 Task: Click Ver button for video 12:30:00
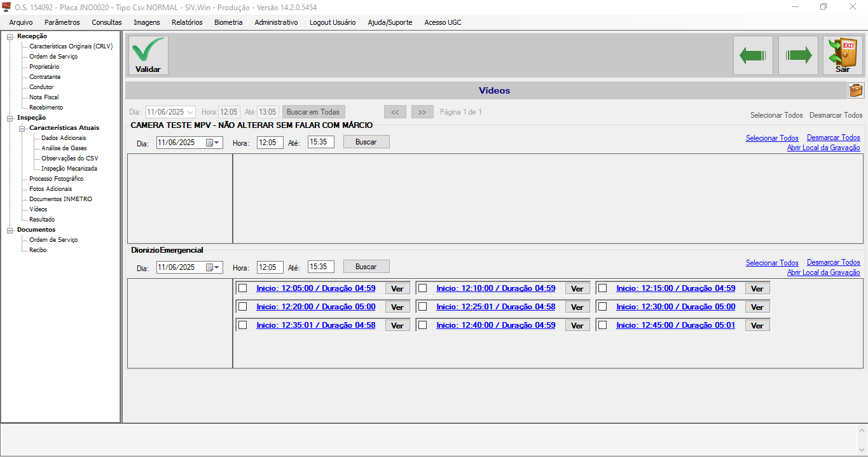click(757, 307)
